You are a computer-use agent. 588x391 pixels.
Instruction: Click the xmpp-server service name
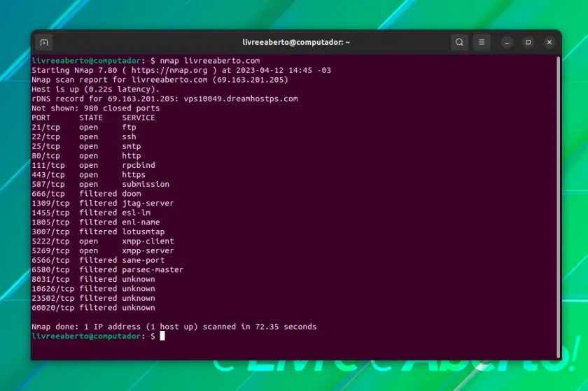[x=148, y=251]
